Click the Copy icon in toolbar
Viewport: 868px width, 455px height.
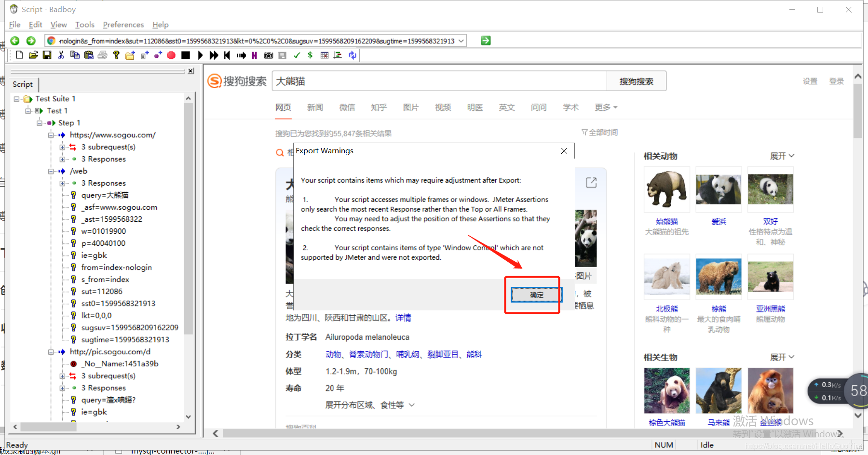[x=75, y=55]
